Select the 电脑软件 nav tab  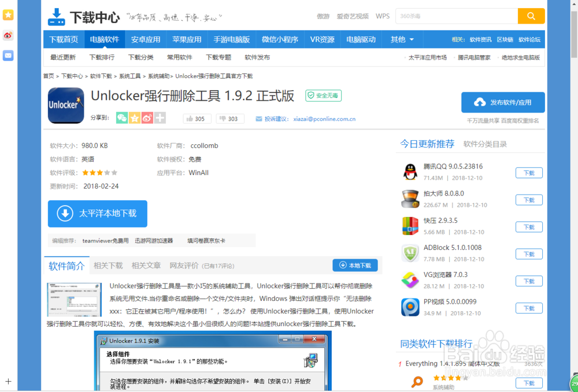(x=105, y=39)
